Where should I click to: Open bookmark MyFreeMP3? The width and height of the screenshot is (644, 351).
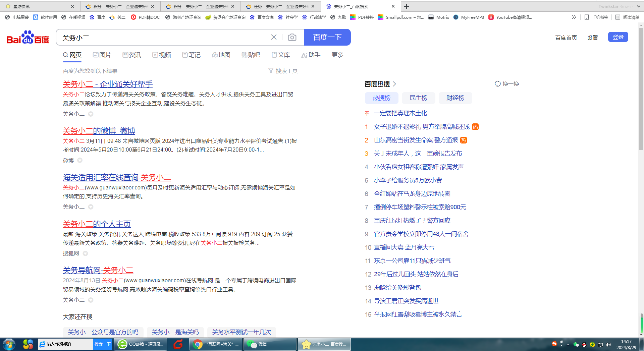click(469, 17)
